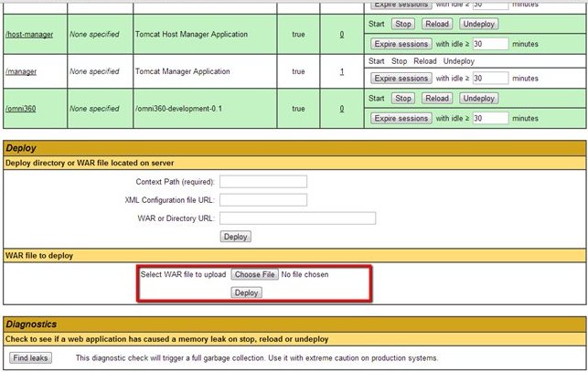Focus the Context Path (required) field
Image resolution: width=588 pixels, height=372 pixels.
click(263, 182)
